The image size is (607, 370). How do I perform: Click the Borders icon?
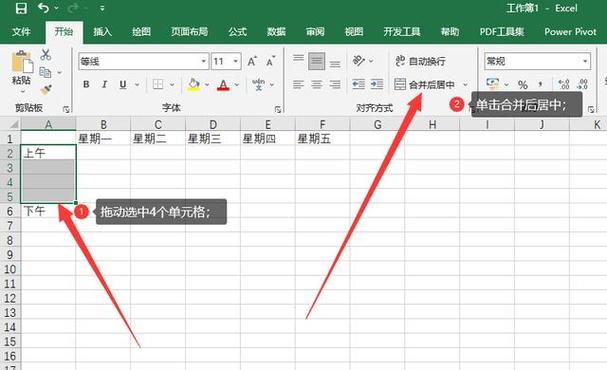[158, 84]
